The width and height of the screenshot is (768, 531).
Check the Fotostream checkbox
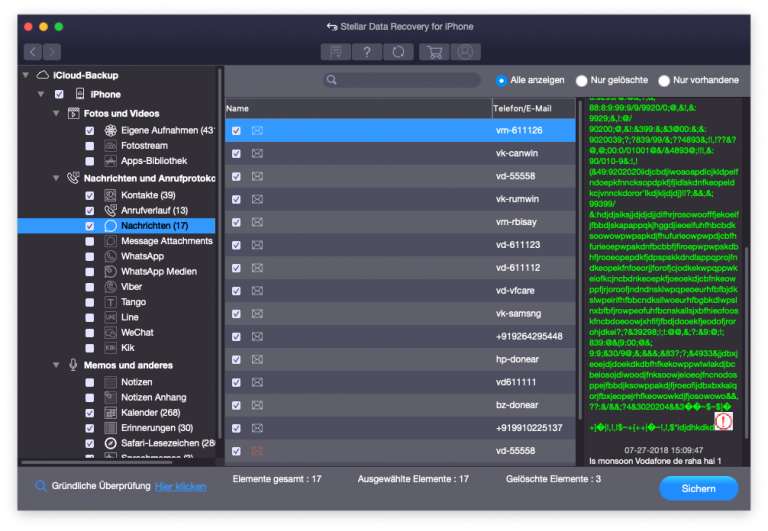(x=90, y=145)
